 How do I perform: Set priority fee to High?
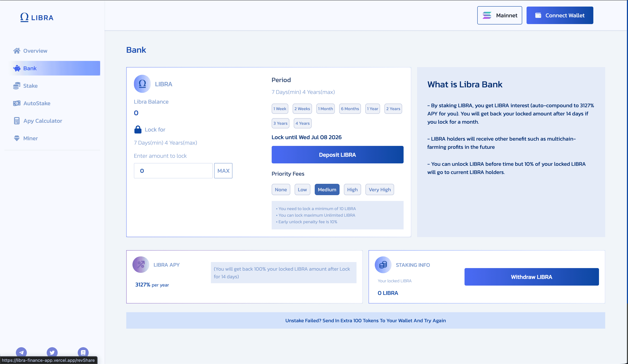click(x=352, y=190)
